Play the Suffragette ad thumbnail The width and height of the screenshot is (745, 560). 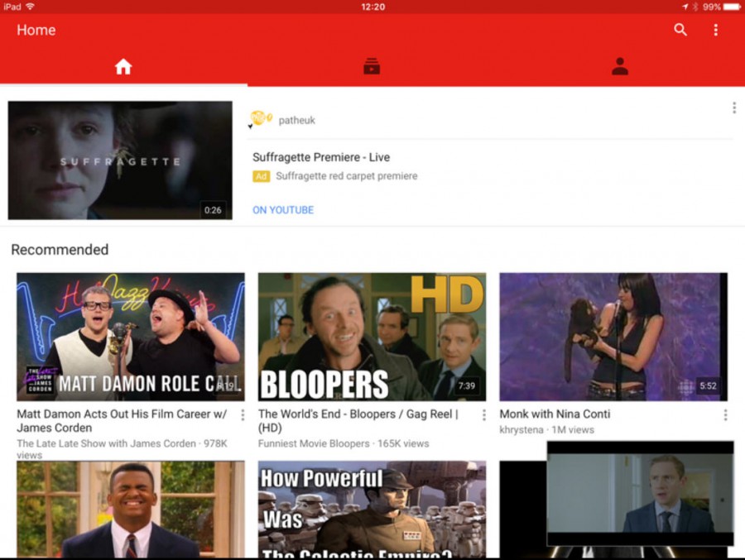[x=119, y=160]
